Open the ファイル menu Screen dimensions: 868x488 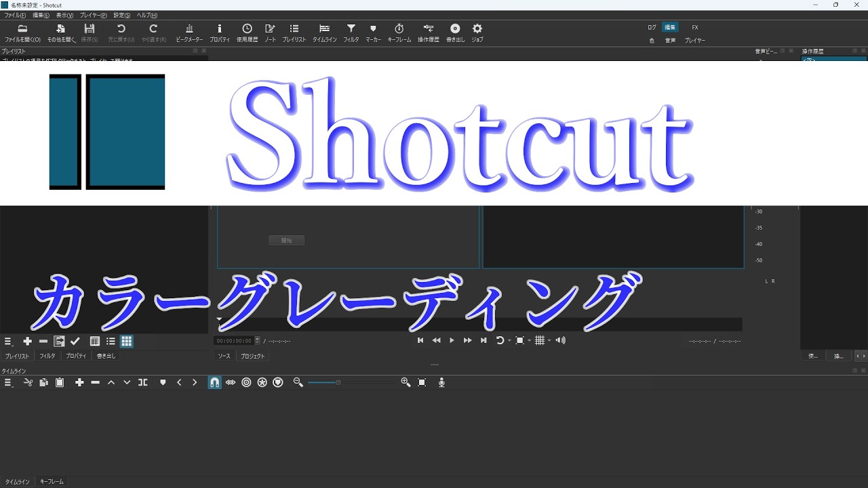(x=15, y=15)
